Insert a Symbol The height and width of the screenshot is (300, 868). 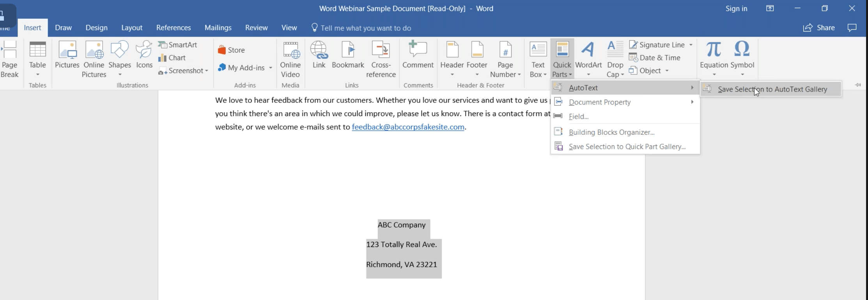(x=742, y=59)
